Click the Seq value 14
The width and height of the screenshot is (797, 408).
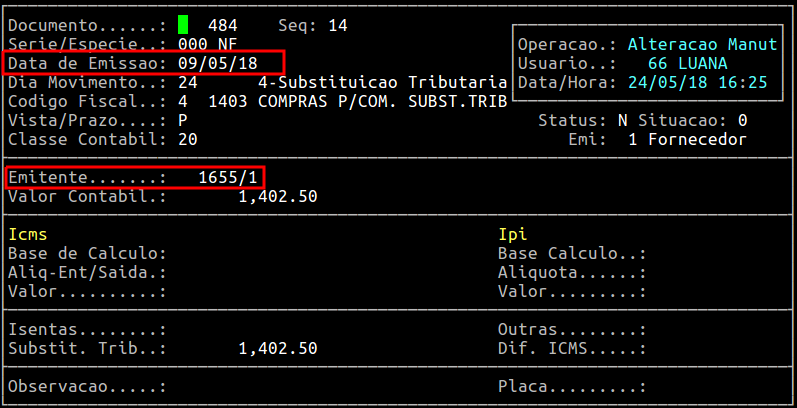[337, 25]
